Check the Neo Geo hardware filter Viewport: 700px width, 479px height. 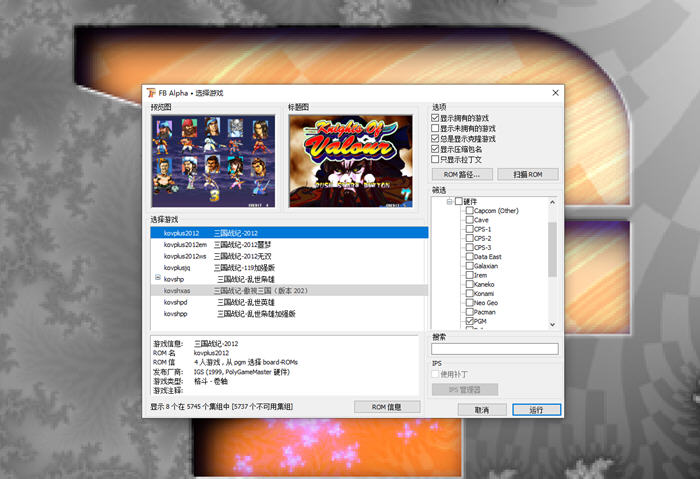point(469,303)
